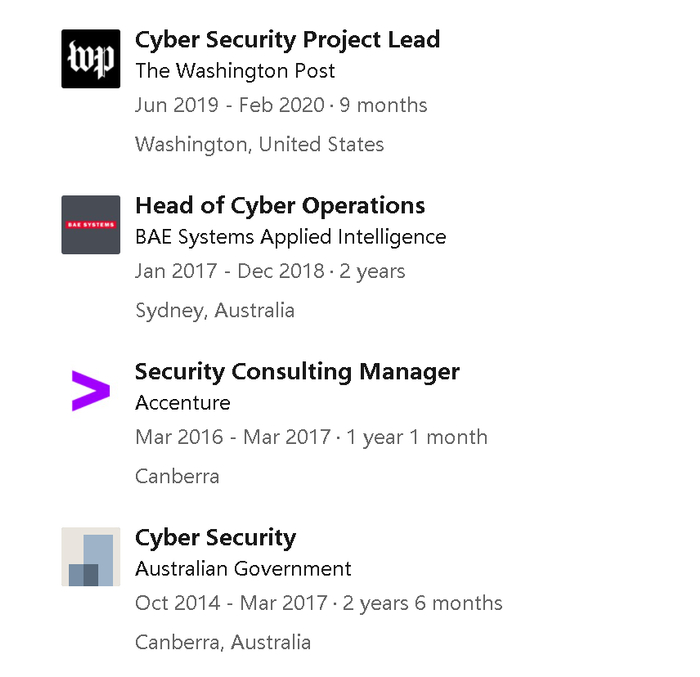
Task: Click the Head of Cyber Operations title
Action: tap(280, 206)
